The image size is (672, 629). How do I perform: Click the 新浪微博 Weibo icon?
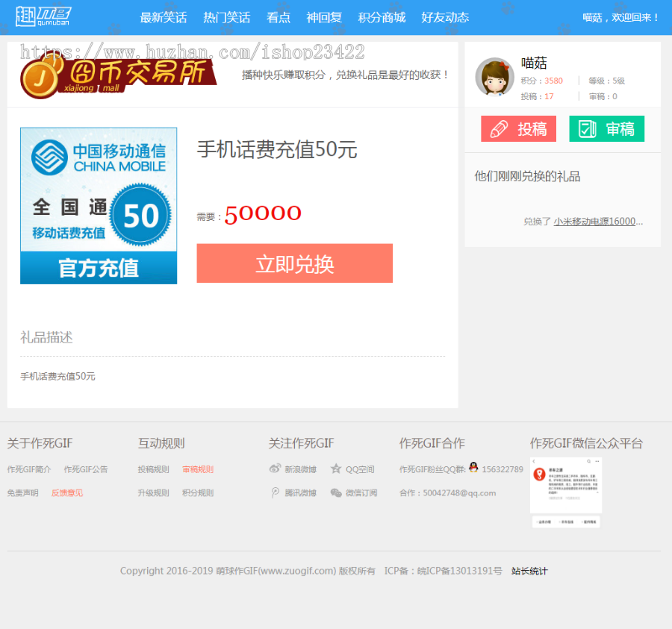pos(275,469)
